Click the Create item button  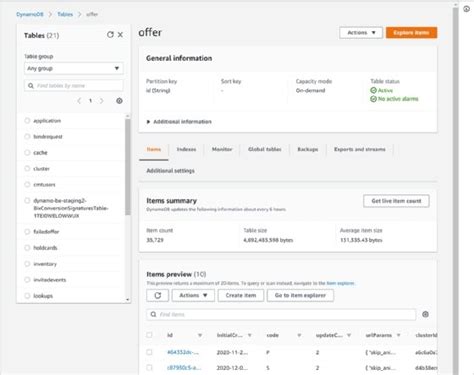pos(241,295)
